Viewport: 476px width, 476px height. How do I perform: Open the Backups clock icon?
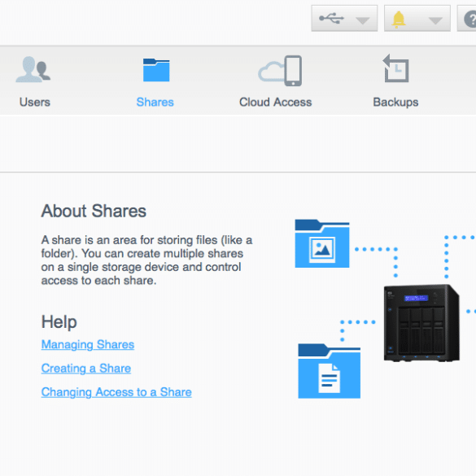click(395, 68)
